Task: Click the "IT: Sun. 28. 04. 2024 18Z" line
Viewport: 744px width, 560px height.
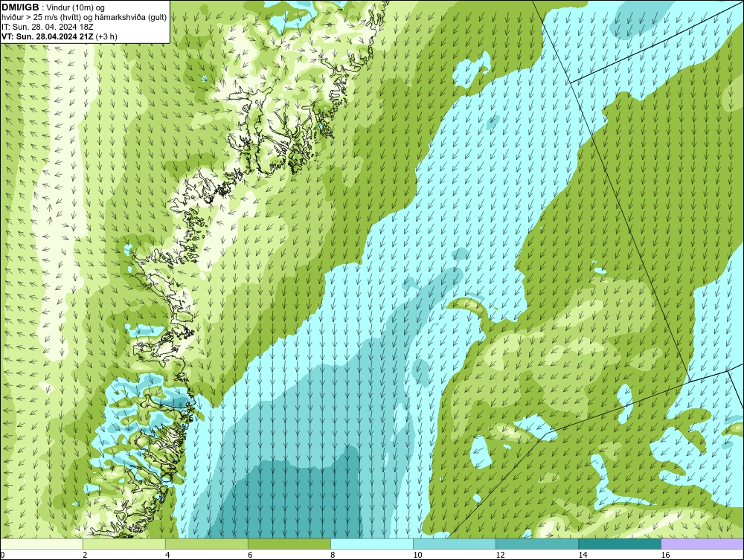Action: click(48, 27)
